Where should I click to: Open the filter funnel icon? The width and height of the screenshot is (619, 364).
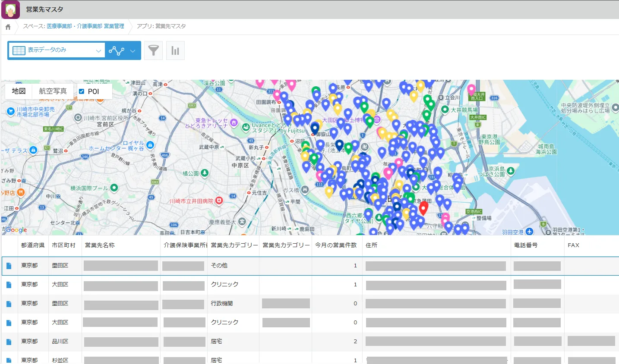[153, 50]
